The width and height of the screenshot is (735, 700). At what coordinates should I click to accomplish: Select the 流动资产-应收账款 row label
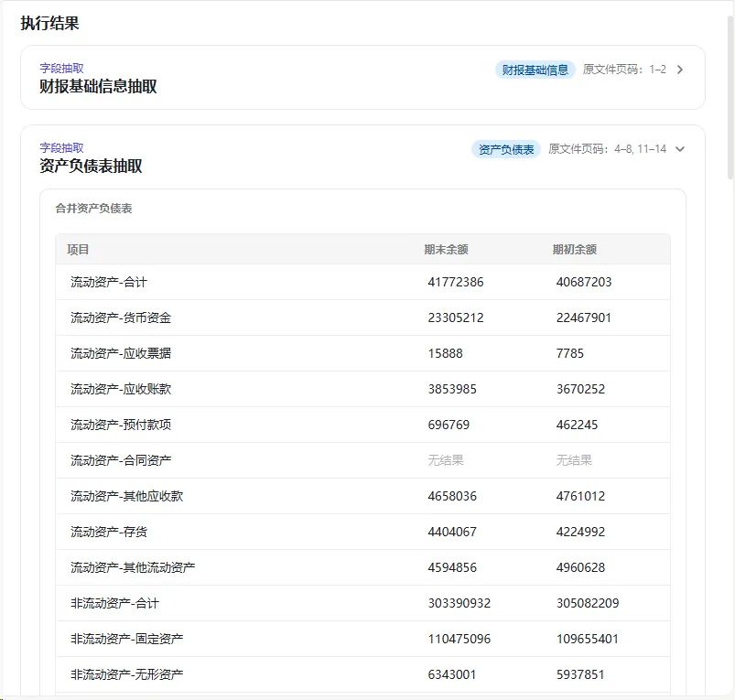click(x=121, y=389)
